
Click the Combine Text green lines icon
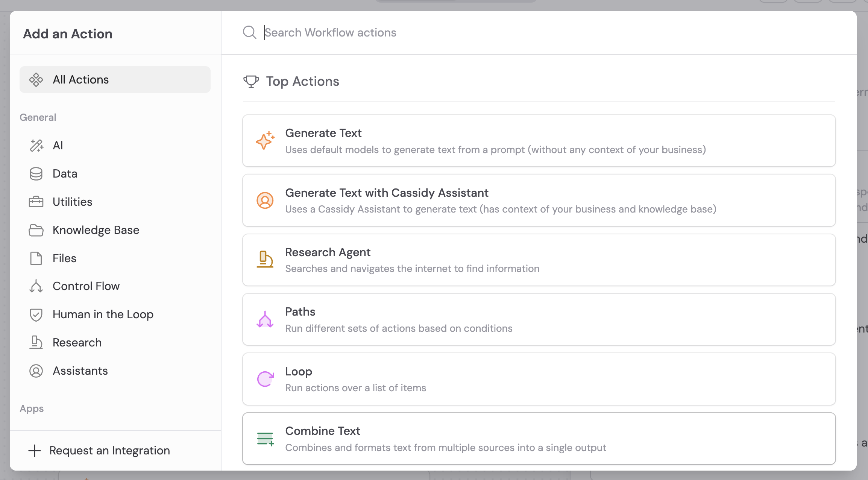coord(265,438)
